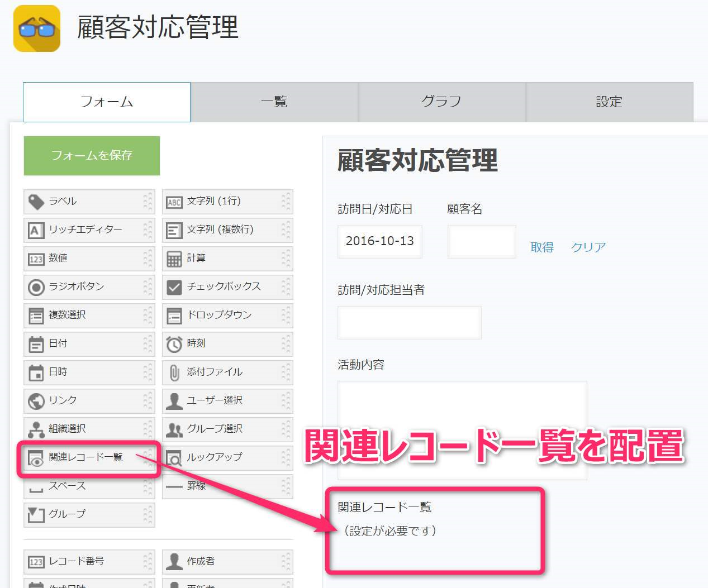Select the グループ field icon
This screenshot has height=588, width=708.
point(36,515)
